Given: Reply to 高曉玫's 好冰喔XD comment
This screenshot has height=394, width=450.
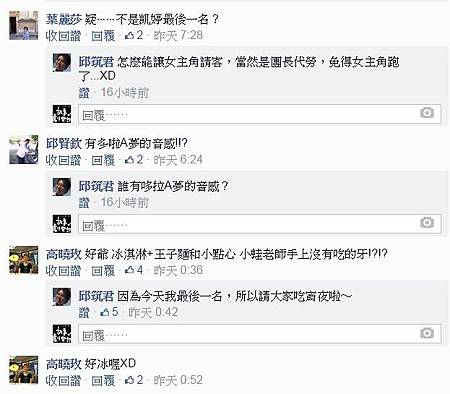Looking at the screenshot, I should (103, 380).
